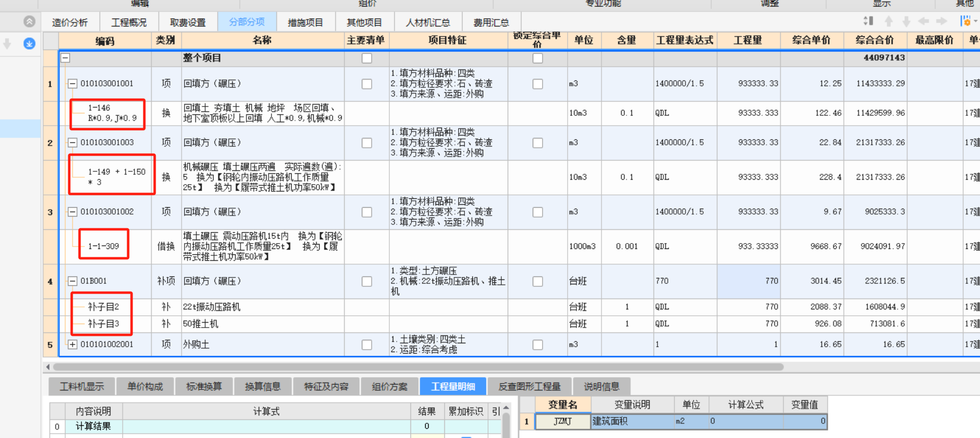
Task: Collapse item 010103001002 tree node
Action: pyautogui.click(x=73, y=212)
